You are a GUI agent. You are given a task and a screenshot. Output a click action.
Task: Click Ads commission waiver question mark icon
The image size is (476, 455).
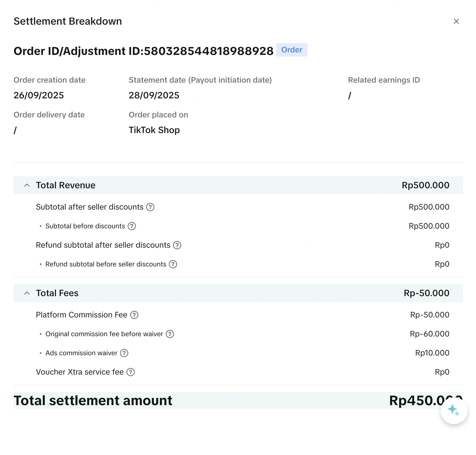[x=124, y=353]
